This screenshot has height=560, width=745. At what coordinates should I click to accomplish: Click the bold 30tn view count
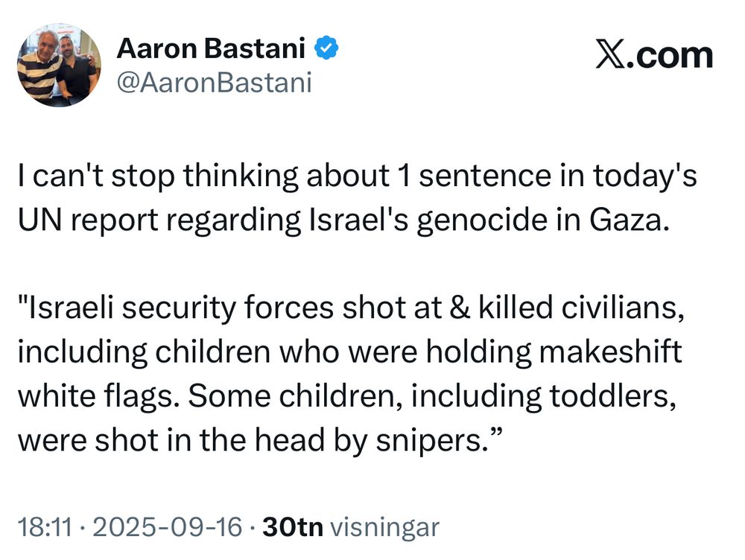pyautogui.click(x=293, y=527)
